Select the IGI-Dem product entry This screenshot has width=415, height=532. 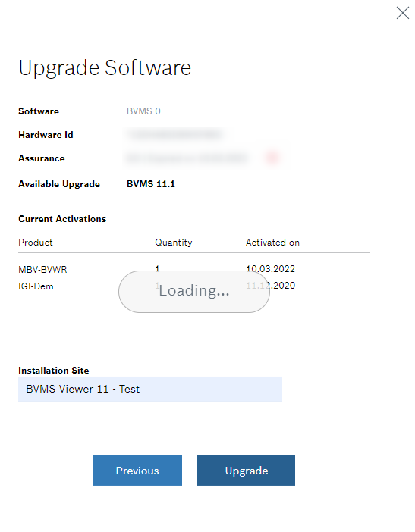tap(36, 286)
